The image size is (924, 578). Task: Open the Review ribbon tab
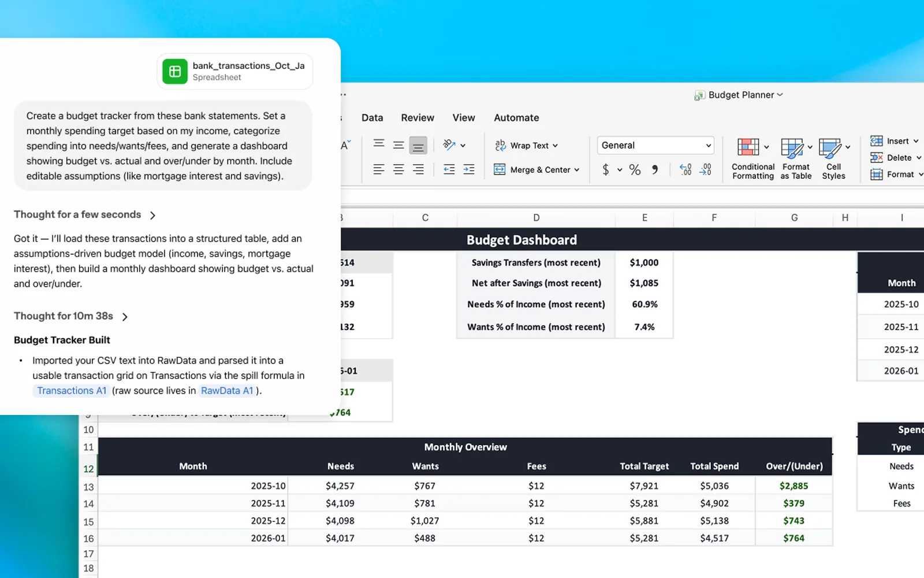click(418, 118)
